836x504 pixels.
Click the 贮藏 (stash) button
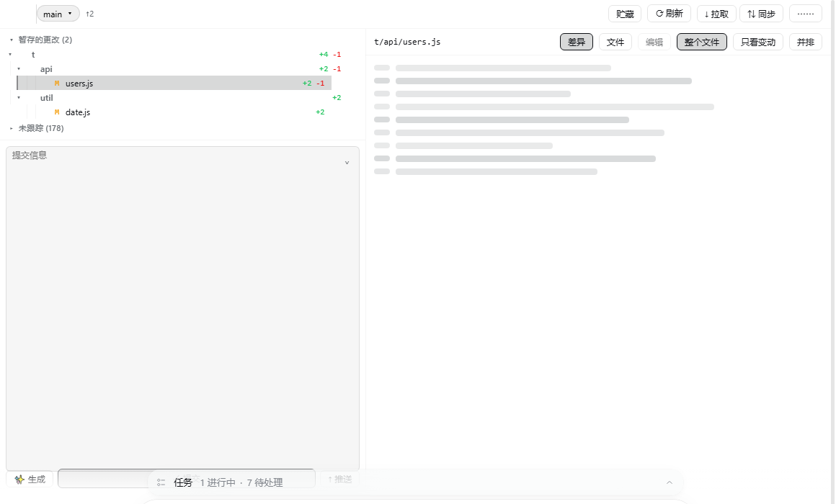(624, 14)
